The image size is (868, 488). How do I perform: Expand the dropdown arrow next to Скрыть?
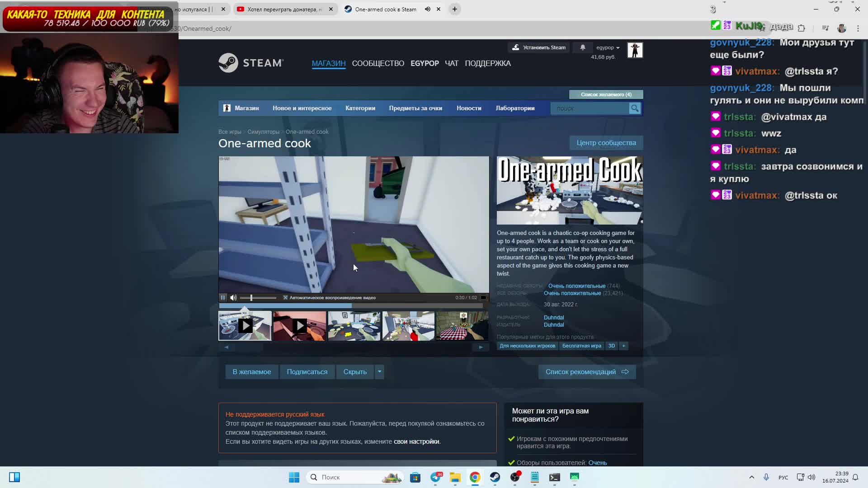tap(379, 372)
